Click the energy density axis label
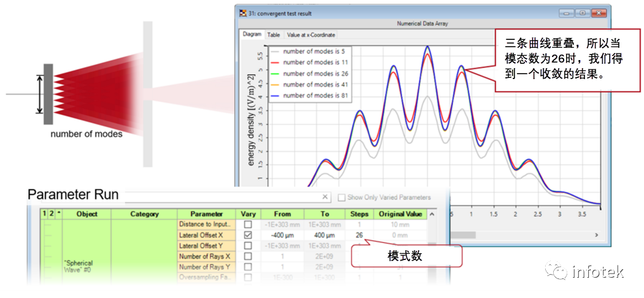 [251, 119]
